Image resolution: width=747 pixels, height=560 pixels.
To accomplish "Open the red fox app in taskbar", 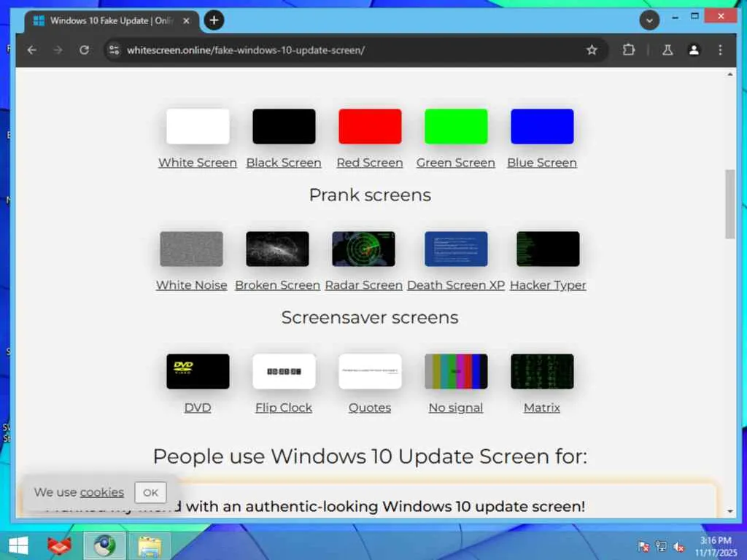I will coord(60,545).
